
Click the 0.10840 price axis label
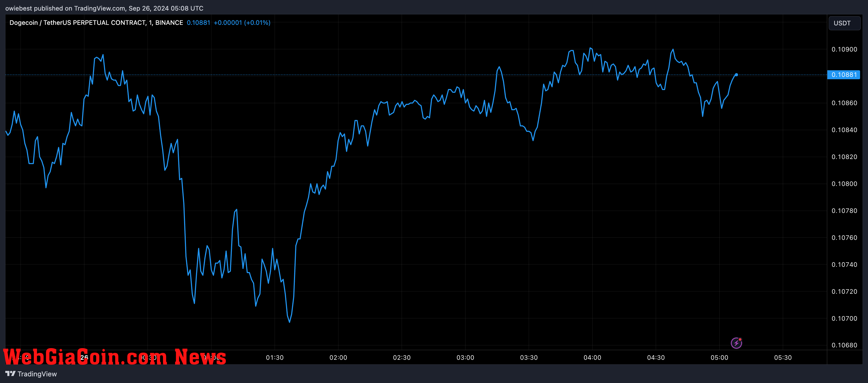click(x=844, y=130)
